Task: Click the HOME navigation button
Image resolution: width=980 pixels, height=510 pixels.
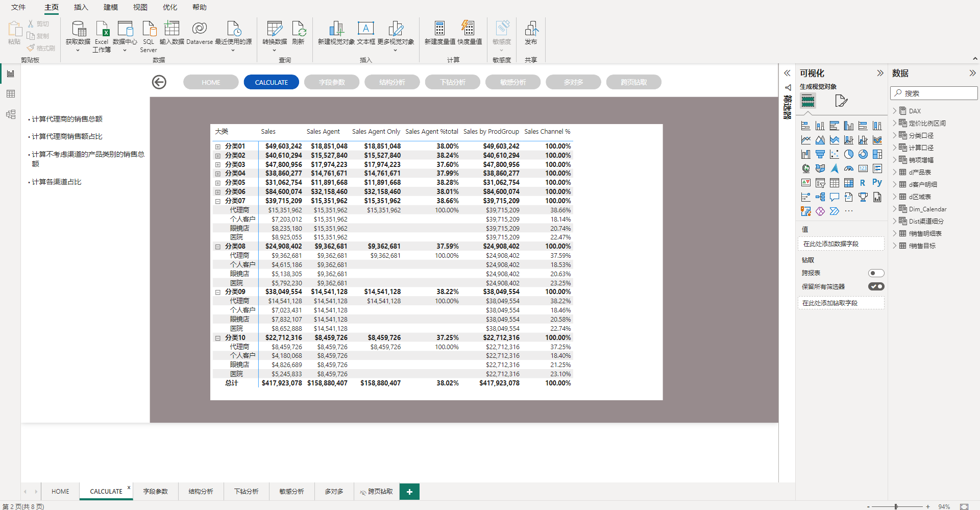Action: pos(211,82)
